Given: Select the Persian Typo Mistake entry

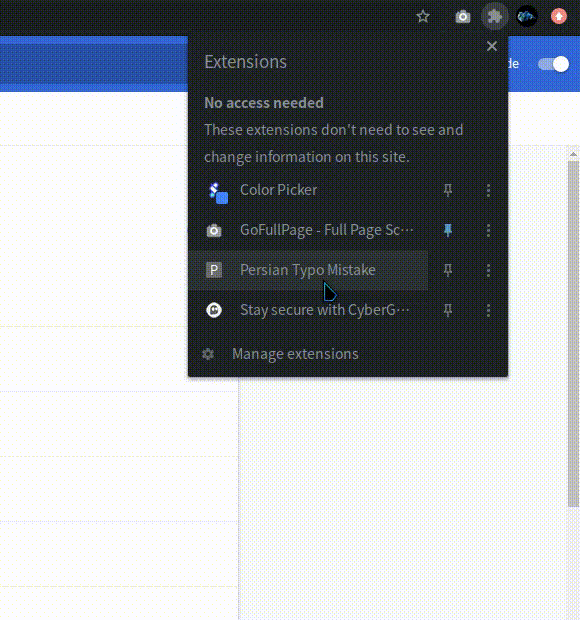Looking at the screenshot, I should [x=308, y=270].
